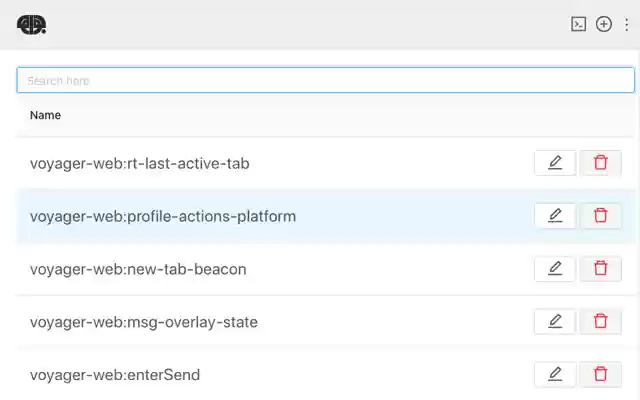Select the voyager-web:msg-overlay-state row text

tap(144, 322)
